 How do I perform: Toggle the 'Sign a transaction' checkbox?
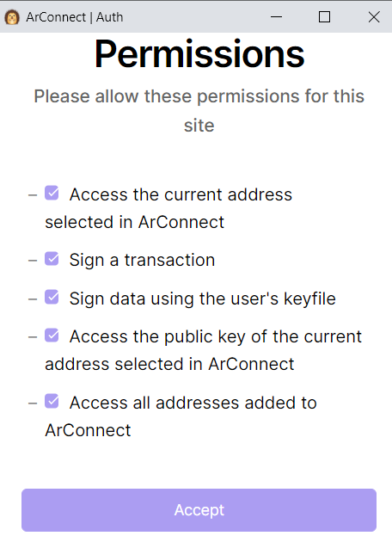52,259
